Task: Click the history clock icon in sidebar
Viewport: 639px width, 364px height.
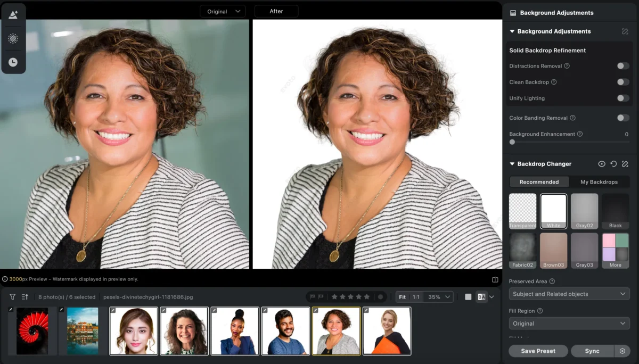Action: (13, 62)
